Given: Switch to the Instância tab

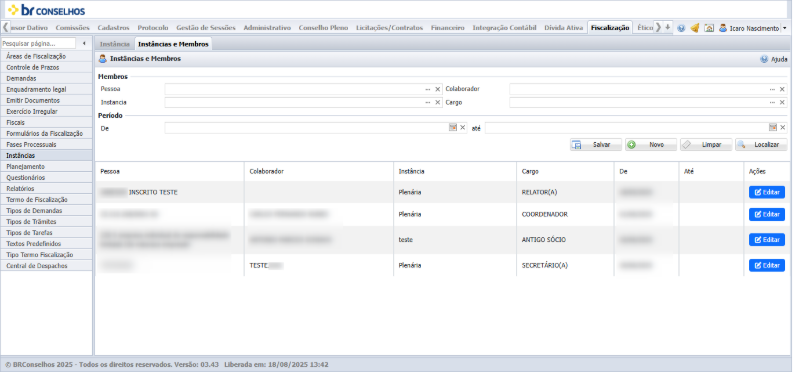Looking at the screenshot, I should (115, 44).
